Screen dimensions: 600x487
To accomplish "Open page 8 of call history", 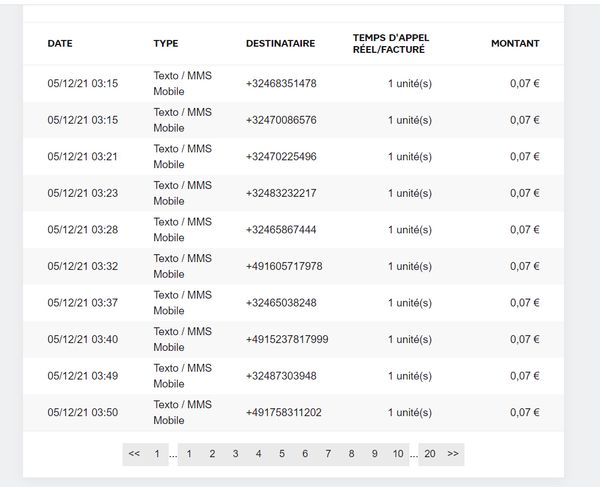I will (351, 454).
